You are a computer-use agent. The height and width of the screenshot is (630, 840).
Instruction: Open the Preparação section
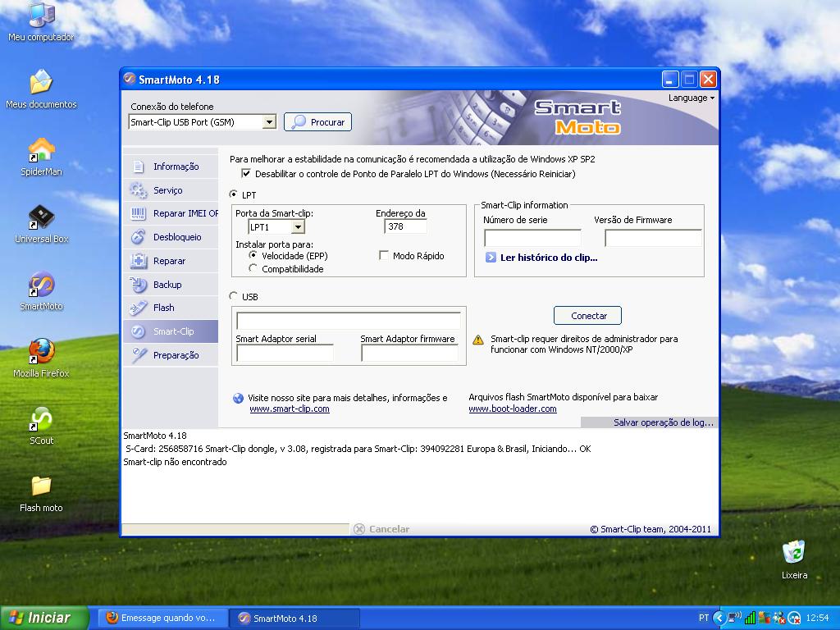tap(171, 355)
